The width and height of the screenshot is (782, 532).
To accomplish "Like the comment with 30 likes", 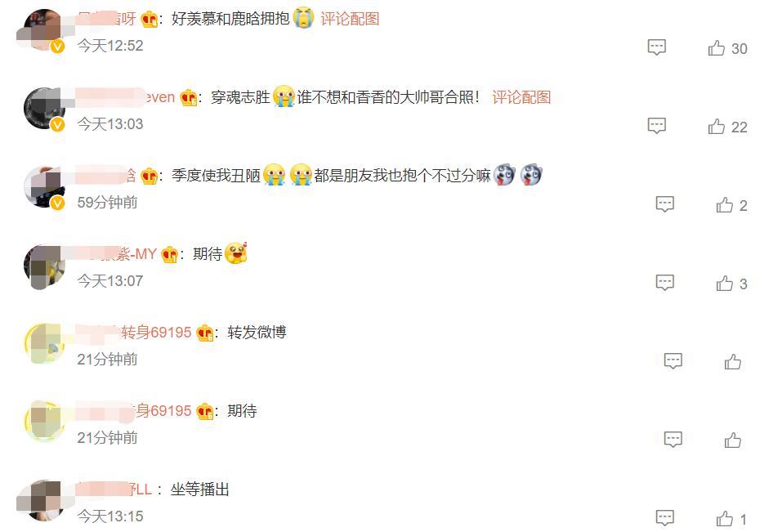I will pyautogui.click(x=727, y=48).
